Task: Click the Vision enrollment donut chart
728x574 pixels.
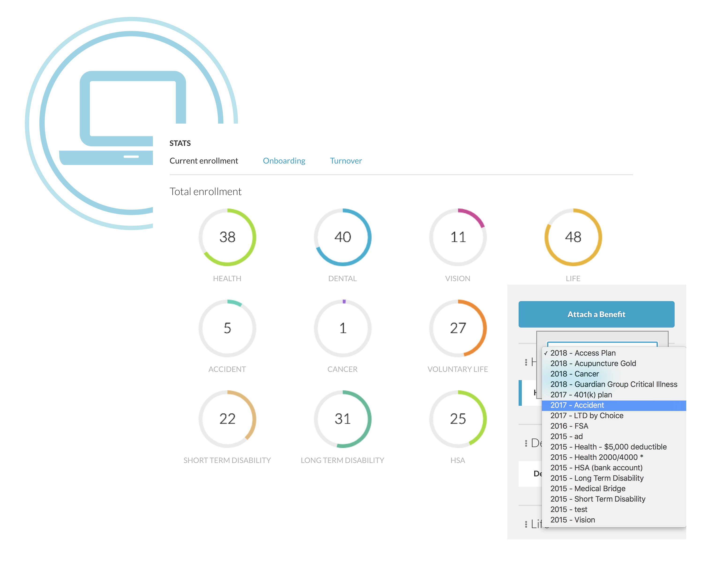Action: point(458,237)
